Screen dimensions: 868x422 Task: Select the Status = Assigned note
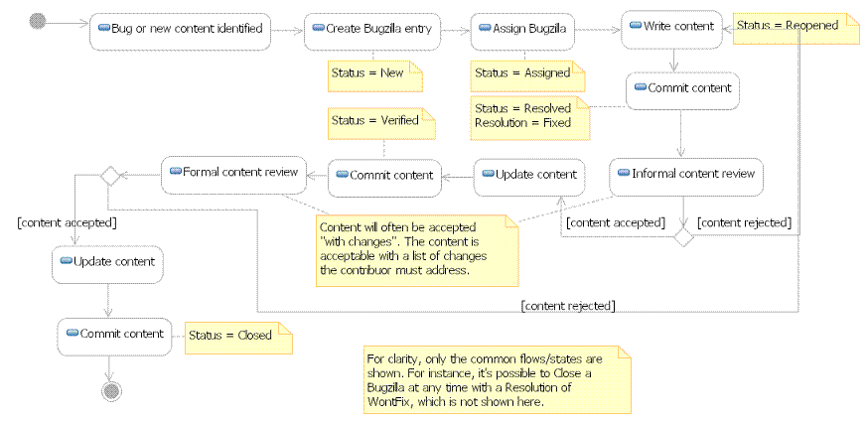[x=526, y=73]
